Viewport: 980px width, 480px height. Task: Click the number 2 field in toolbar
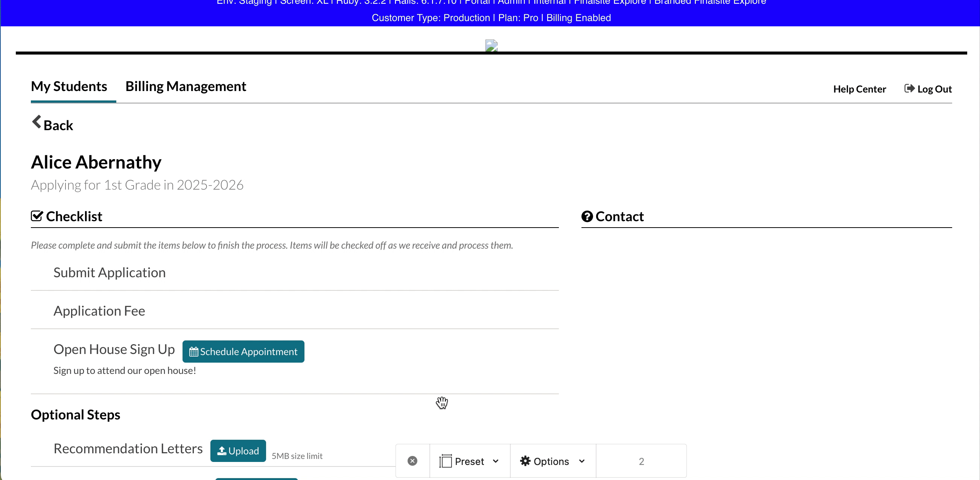641,461
